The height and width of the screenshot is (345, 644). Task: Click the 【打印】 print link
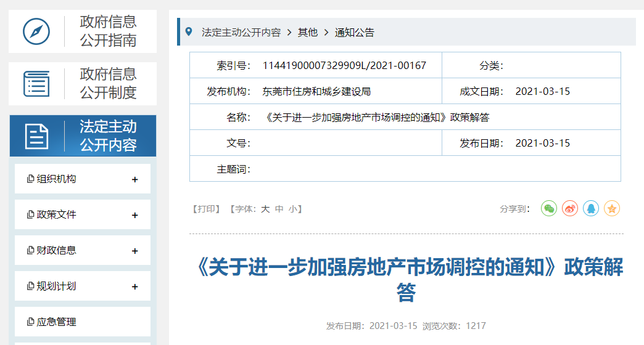(206, 209)
